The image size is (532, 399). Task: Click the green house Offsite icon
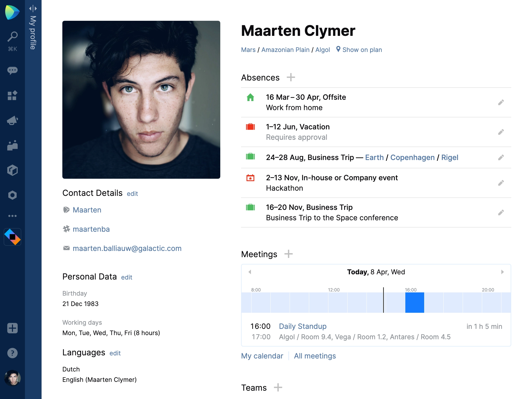click(x=250, y=97)
